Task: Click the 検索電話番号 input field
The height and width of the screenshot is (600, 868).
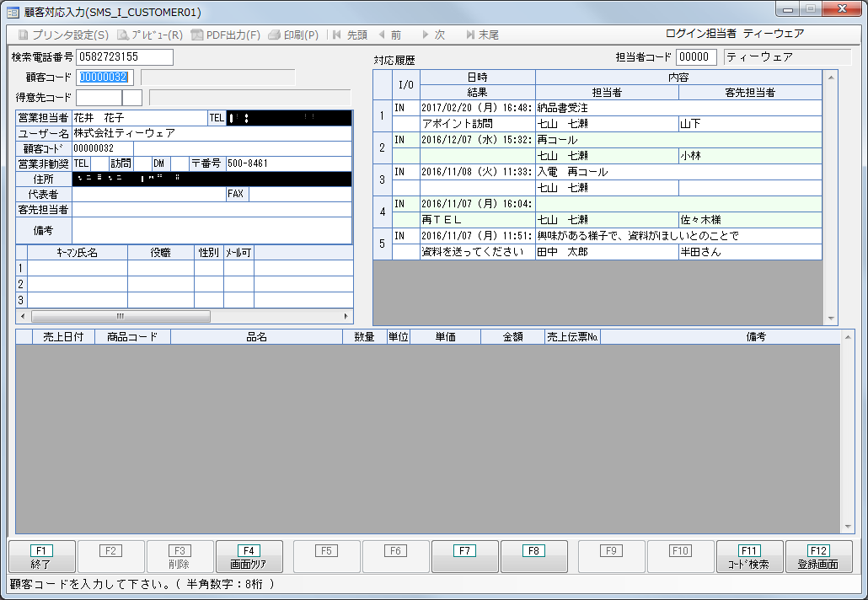Action: coord(124,57)
